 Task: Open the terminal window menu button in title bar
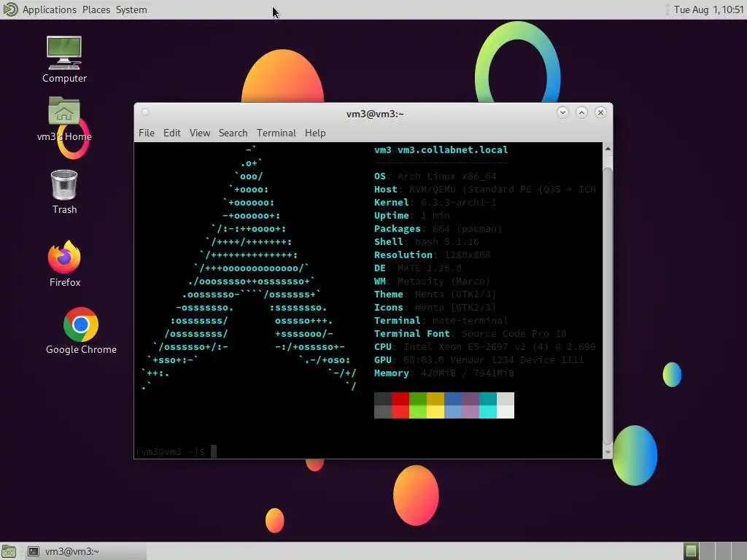click(x=145, y=112)
